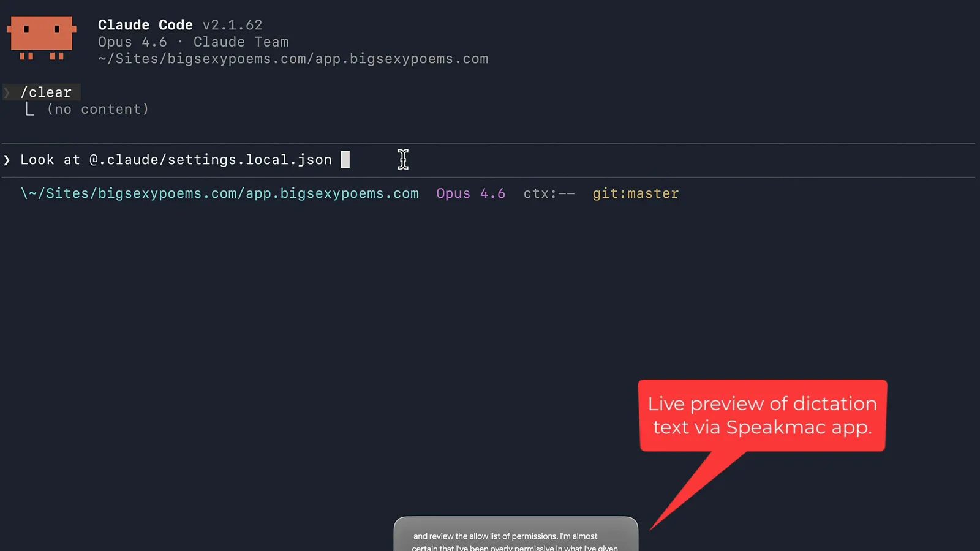The image size is (980, 551).
Task: Click the '(no content)' output line
Action: pyautogui.click(x=98, y=110)
